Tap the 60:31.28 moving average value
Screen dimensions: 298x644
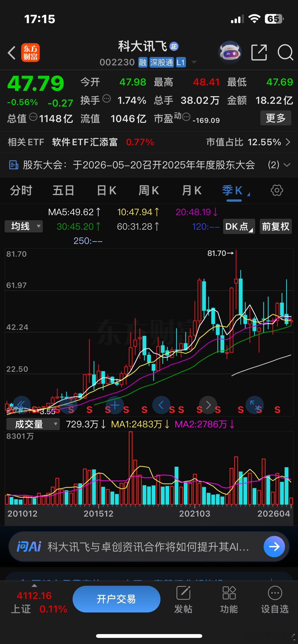click(138, 226)
